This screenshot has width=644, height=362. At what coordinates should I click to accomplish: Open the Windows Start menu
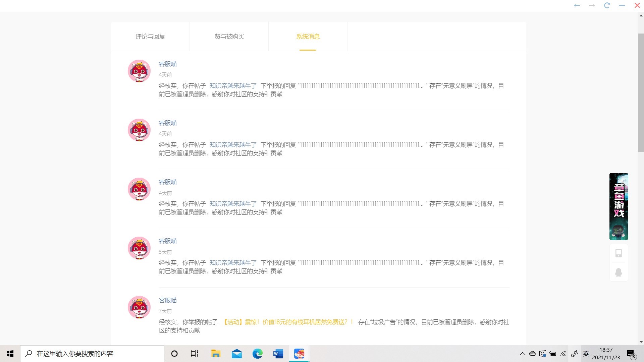tap(10, 354)
